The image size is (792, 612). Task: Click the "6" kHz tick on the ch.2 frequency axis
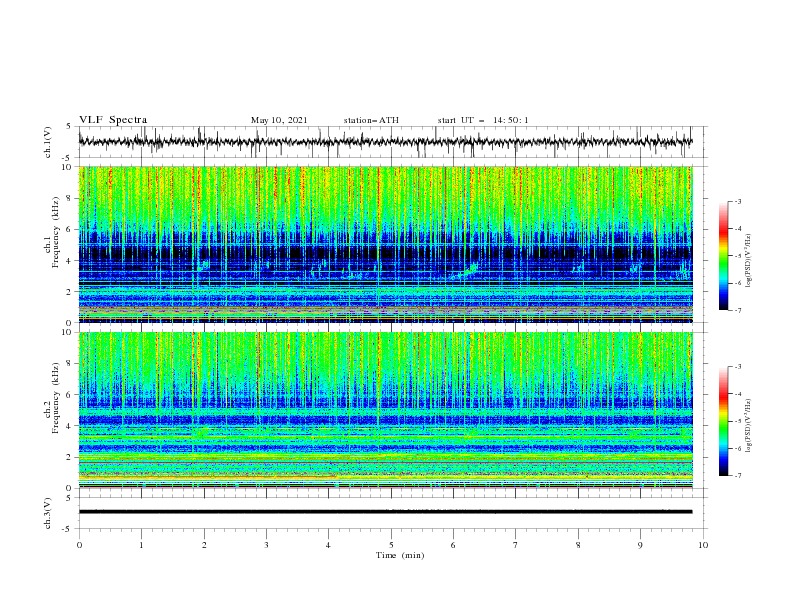coord(70,394)
